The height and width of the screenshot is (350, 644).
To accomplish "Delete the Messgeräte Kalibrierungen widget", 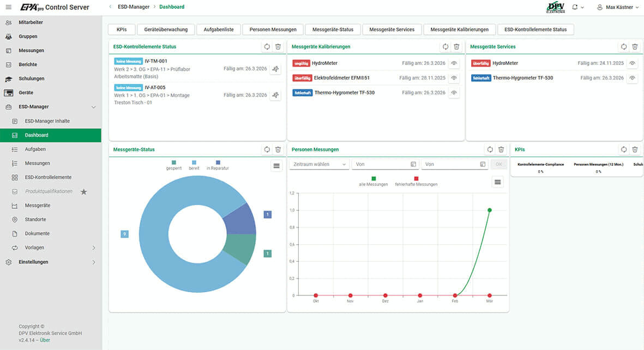I will pos(456,47).
